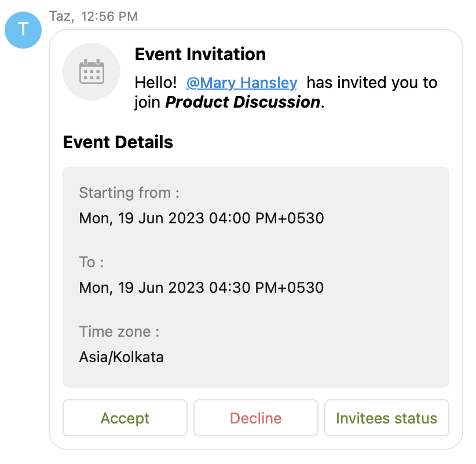476x464 pixels.
Task: Click Taz's blue avatar icon
Action: click(23, 30)
